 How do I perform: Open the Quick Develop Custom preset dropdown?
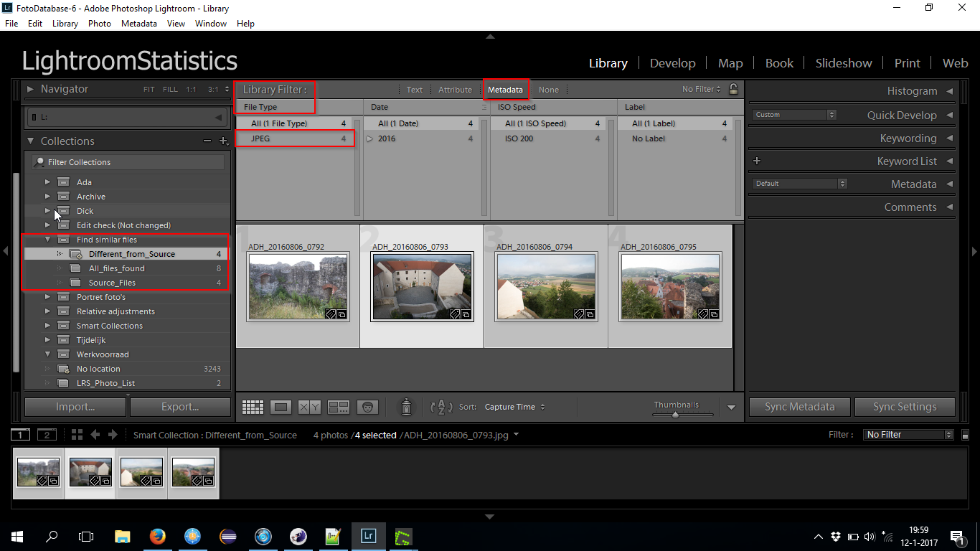click(795, 115)
